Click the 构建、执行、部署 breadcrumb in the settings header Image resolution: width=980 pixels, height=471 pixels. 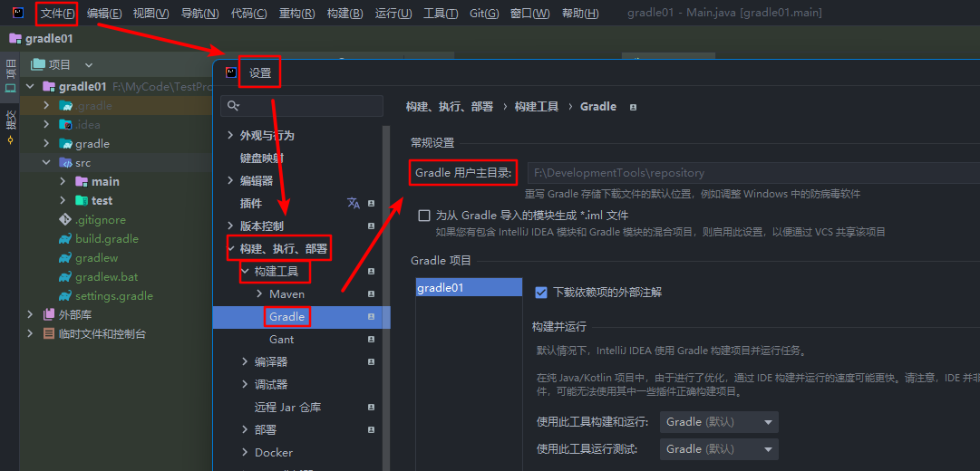pos(450,107)
